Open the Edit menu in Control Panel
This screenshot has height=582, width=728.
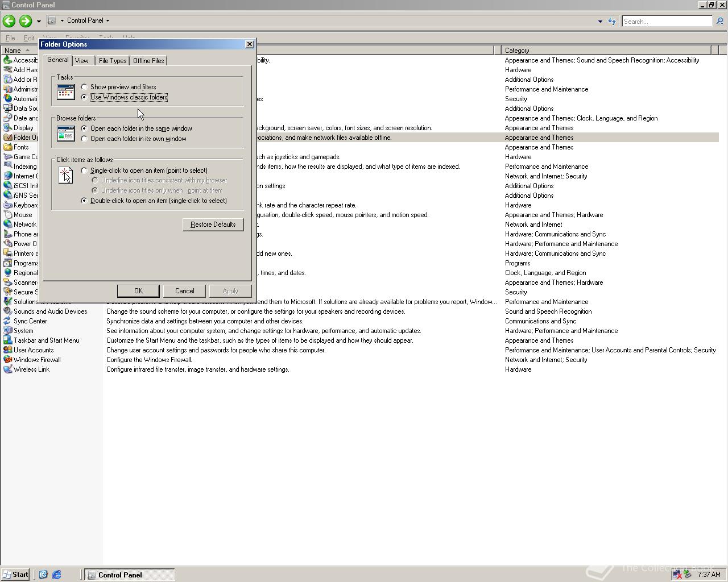(x=28, y=38)
